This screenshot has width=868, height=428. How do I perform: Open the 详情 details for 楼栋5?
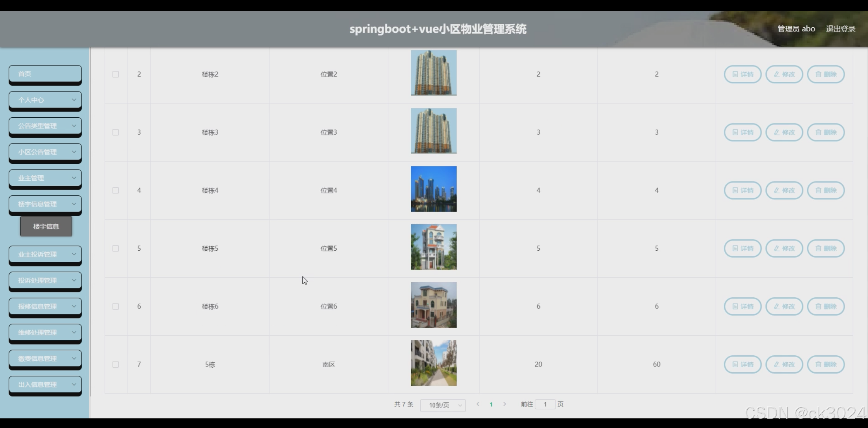click(x=742, y=248)
